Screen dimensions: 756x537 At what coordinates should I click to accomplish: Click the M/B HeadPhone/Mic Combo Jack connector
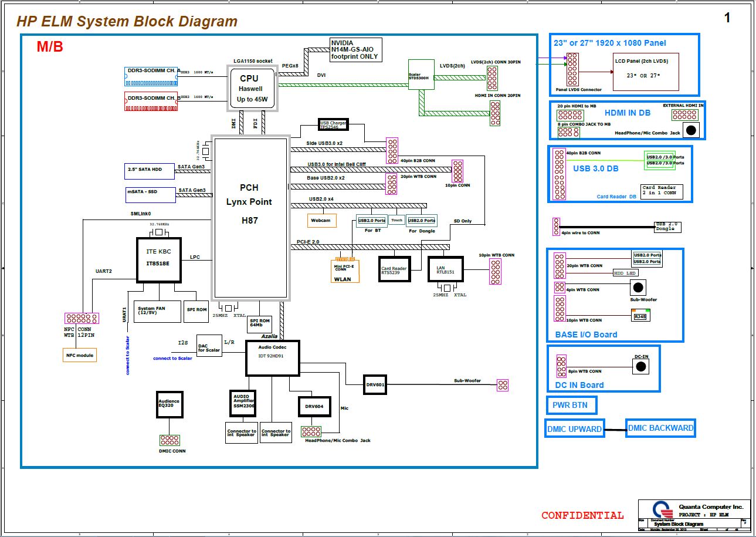pyautogui.click(x=311, y=431)
